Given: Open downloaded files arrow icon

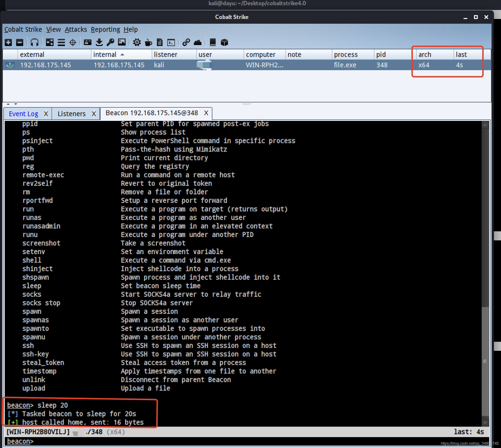Looking at the screenshot, I should point(99,42).
